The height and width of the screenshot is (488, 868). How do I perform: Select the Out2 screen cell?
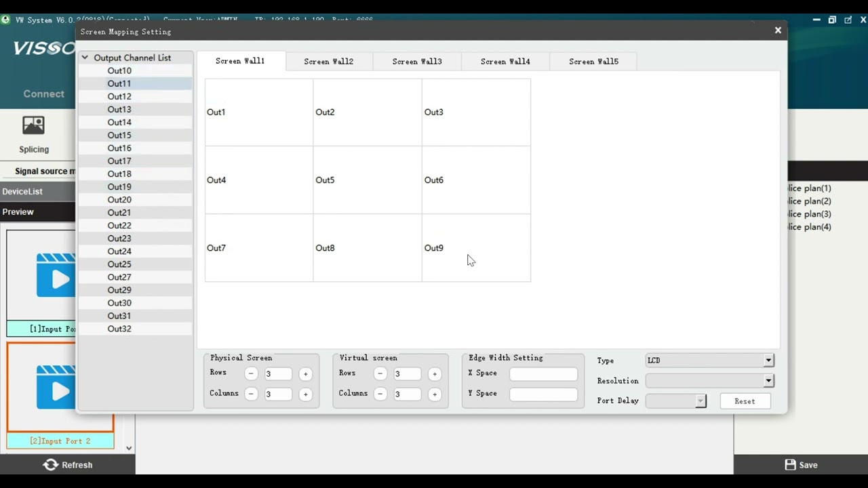click(x=368, y=113)
